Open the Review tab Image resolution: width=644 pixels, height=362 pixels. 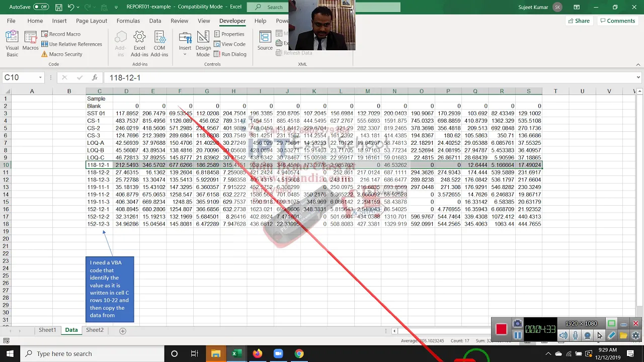click(179, 21)
